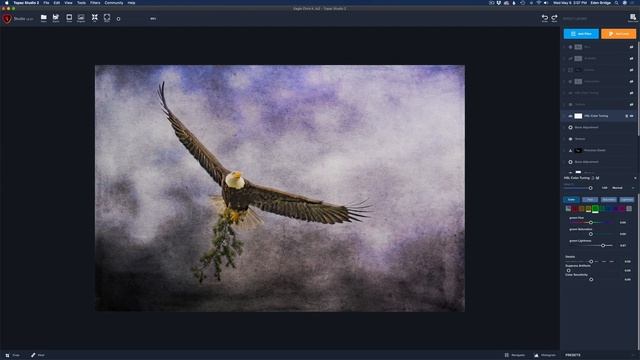This screenshot has width=640, height=360.
Task: Click the Undo arrow icon
Action: [x=544, y=18]
